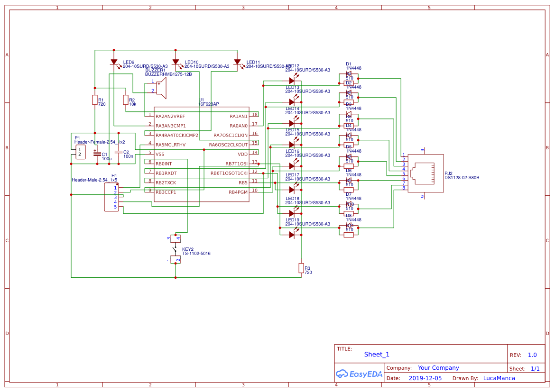This screenshot has height=392, width=555.
Task: Click the RA3AN3CMP1 pin label
Action: click(171, 126)
